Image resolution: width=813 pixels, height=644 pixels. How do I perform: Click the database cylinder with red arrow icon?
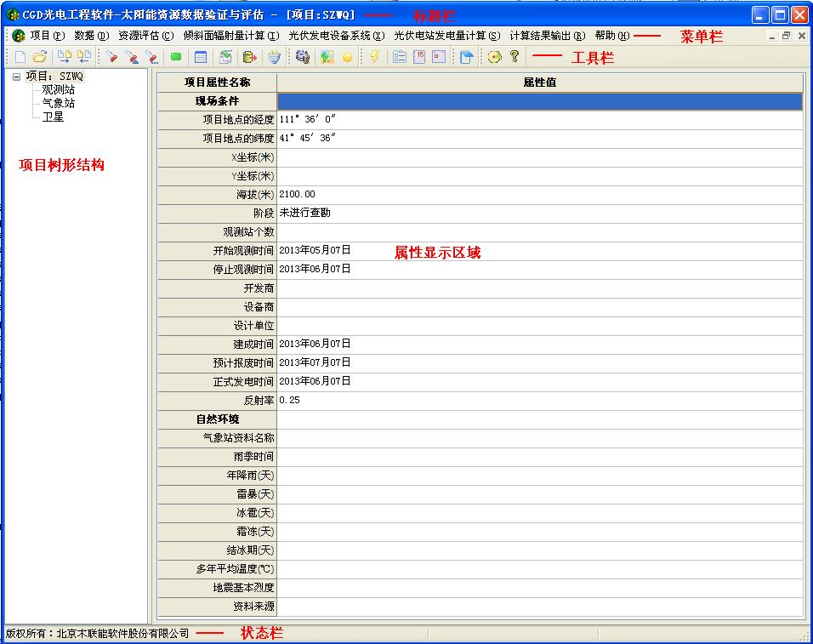(x=249, y=57)
